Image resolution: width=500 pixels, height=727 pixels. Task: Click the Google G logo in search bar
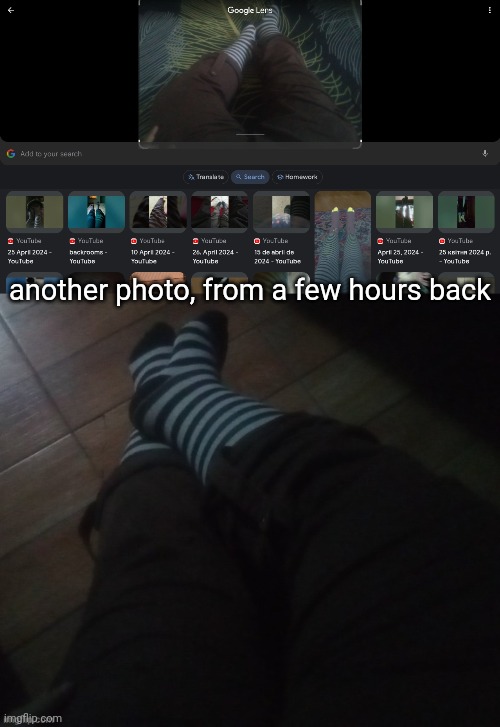(11, 153)
